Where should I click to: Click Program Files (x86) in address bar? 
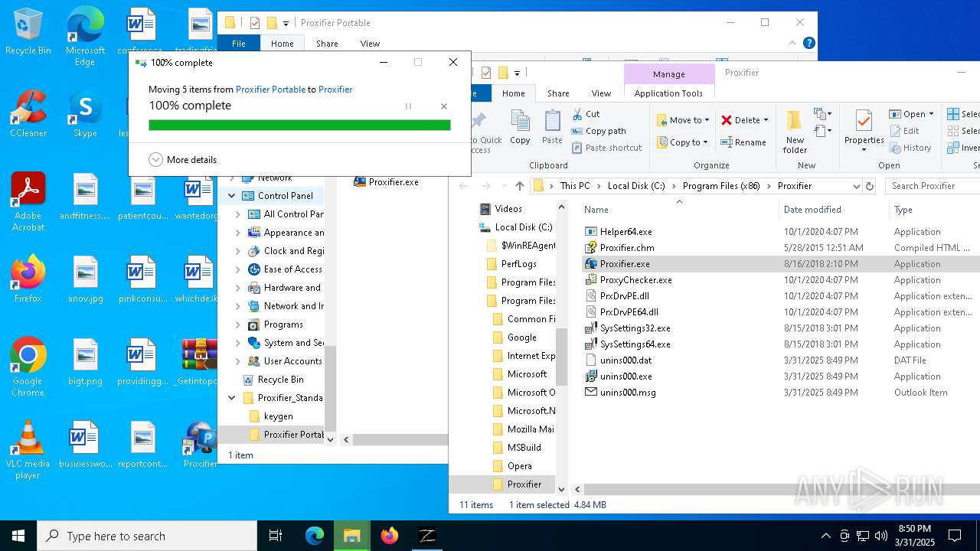720,186
